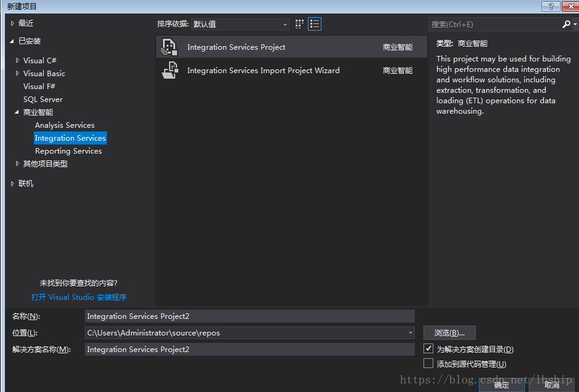
Task: Confirm with the 确定 button
Action: (502, 385)
